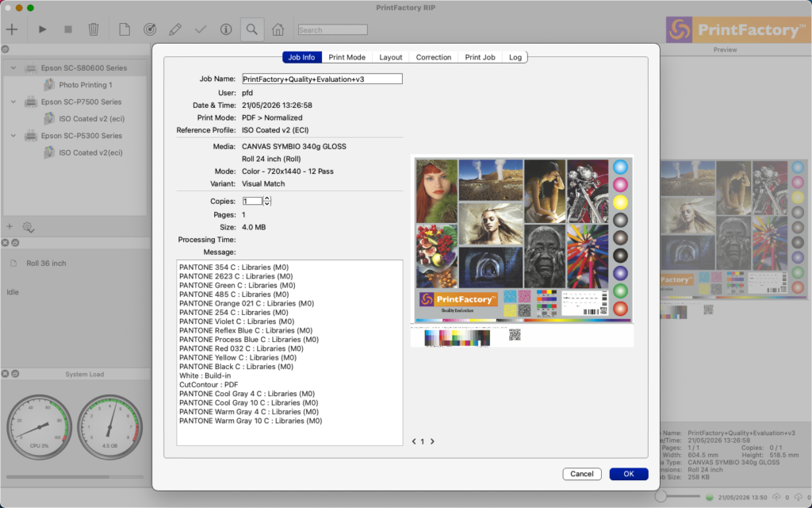Go to previous page with left chevron
The width and height of the screenshot is (812, 508).
pyautogui.click(x=414, y=441)
